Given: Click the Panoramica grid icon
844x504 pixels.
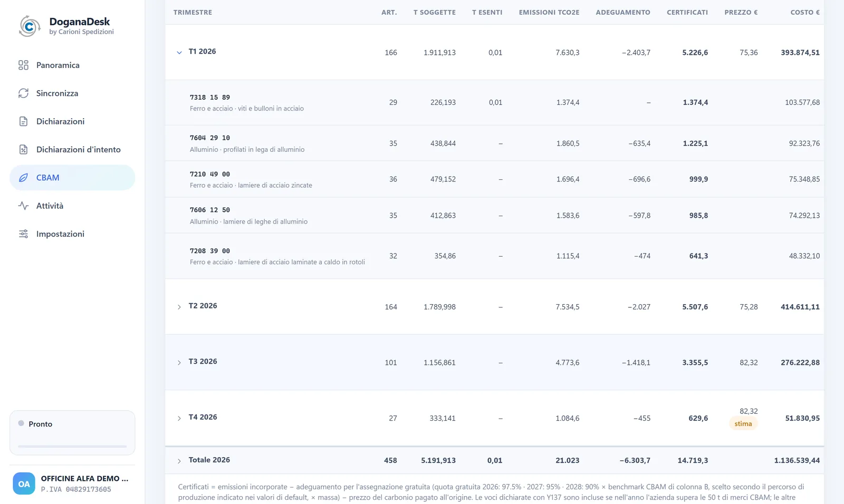Looking at the screenshot, I should [23, 65].
